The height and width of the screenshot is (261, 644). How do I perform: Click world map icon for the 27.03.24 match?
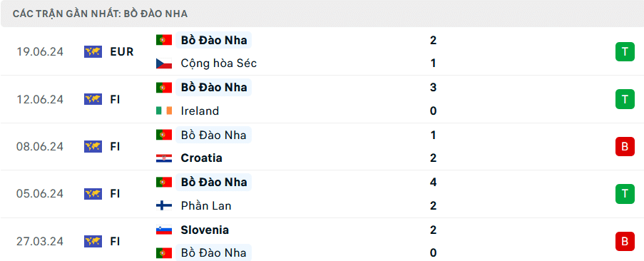click(93, 241)
